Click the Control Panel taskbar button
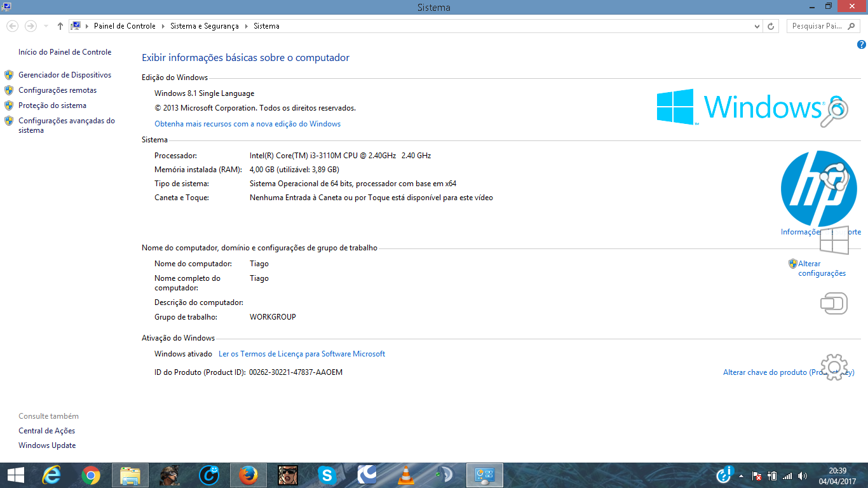 [485, 475]
